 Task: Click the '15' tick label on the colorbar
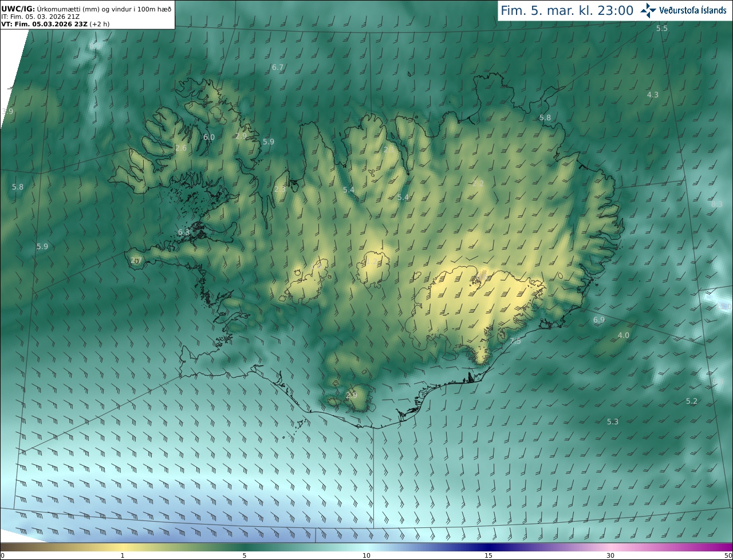(x=488, y=555)
